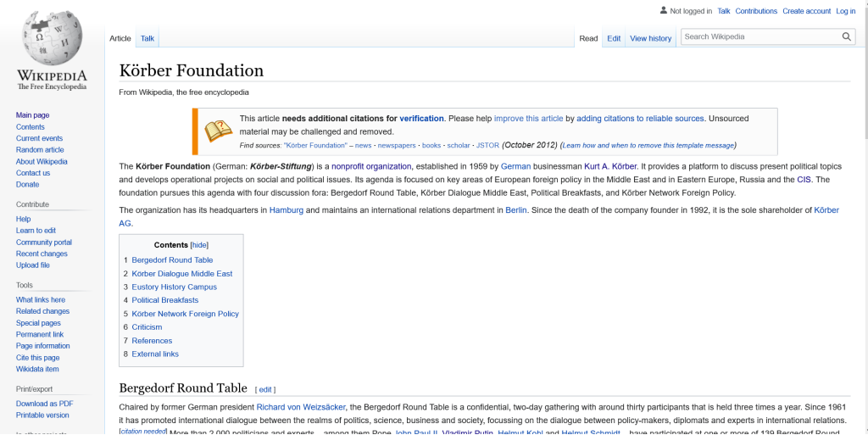Screen dimensions: 868x435
Task: Open the scholar find-sources link
Action: [x=459, y=146]
